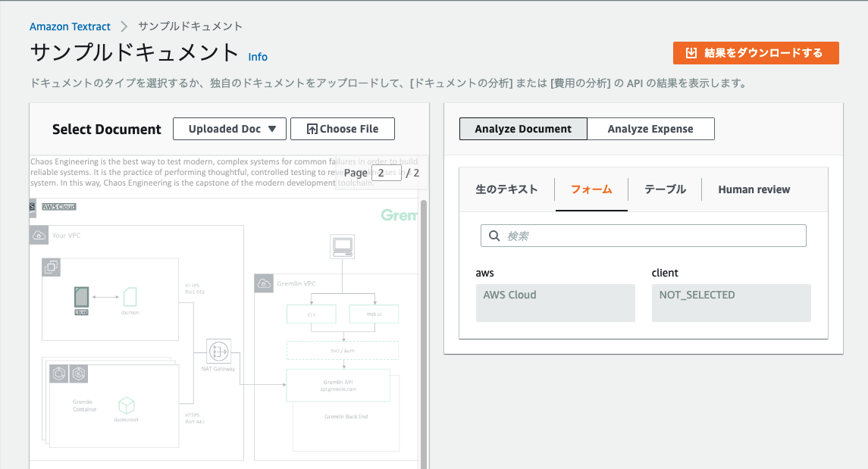Click the AWS Cloud icon in the diagram preview

point(31,206)
